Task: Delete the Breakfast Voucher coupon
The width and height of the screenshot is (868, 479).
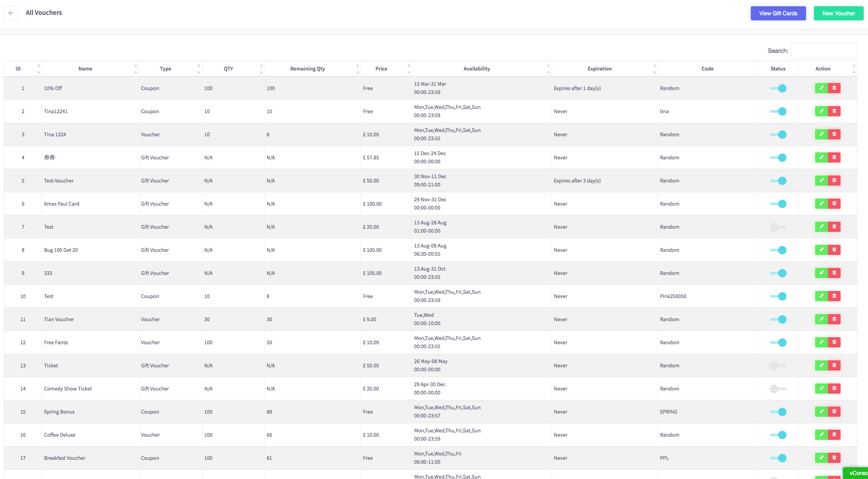Action: pos(834,458)
